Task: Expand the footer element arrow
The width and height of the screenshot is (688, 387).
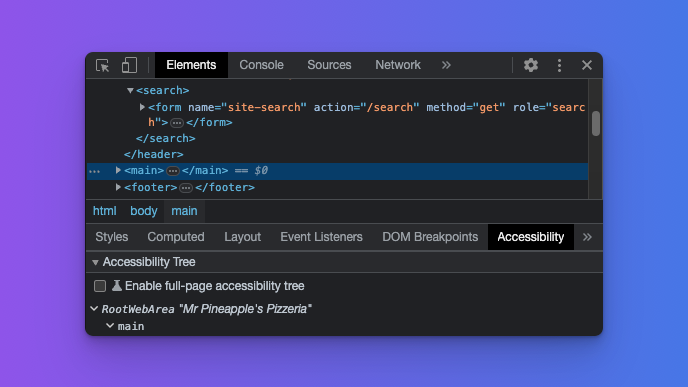Action: pos(118,187)
